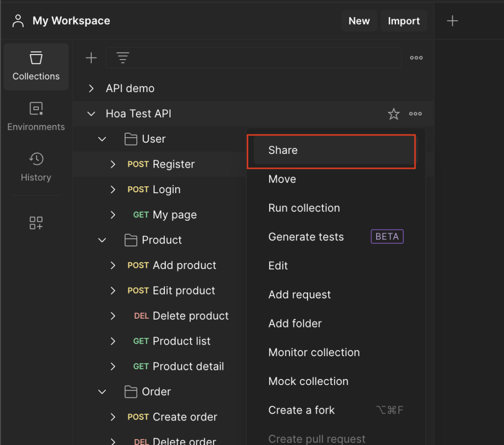Open the collections panel three-dot options
504x445 pixels.
pyautogui.click(x=416, y=58)
